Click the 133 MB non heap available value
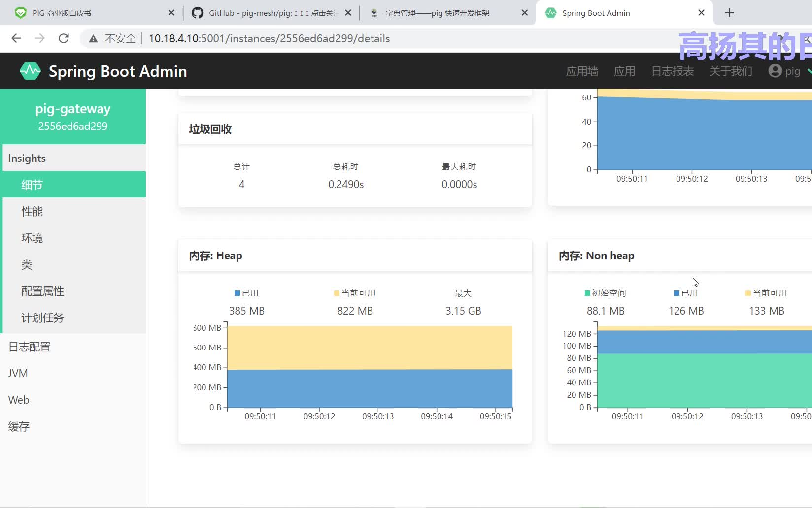 coord(767,311)
